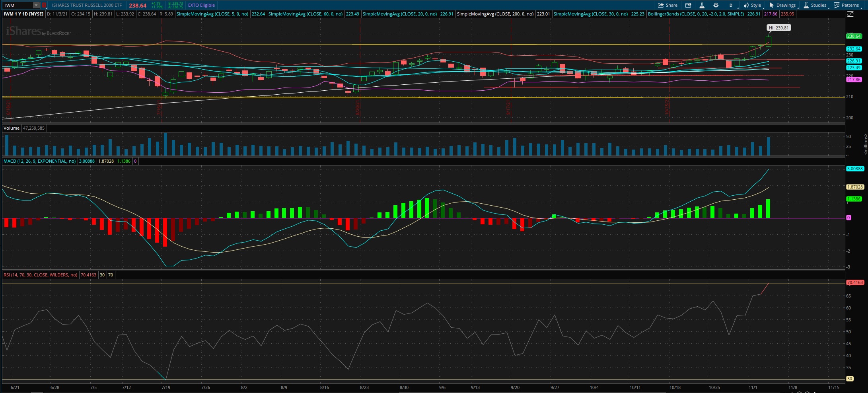Image resolution: width=868 pixels, height=393 pixels.
Task: Open the D timeframe dropdown
Action: 731,5
